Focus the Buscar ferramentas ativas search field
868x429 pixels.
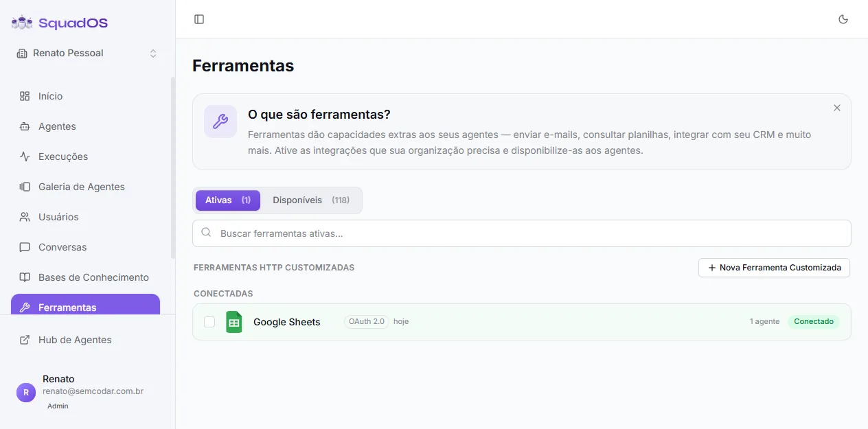(522, 233)
